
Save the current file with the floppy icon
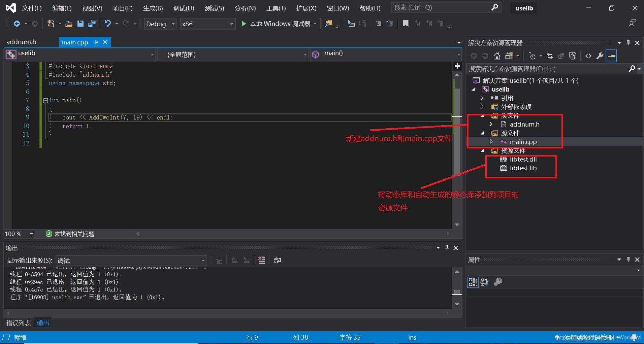tap(80, 24)
